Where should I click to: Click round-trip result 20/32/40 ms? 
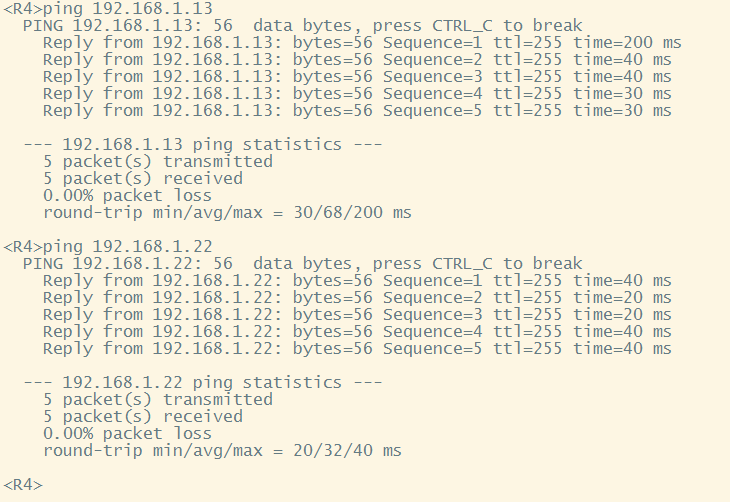click(x=222, y=451)
